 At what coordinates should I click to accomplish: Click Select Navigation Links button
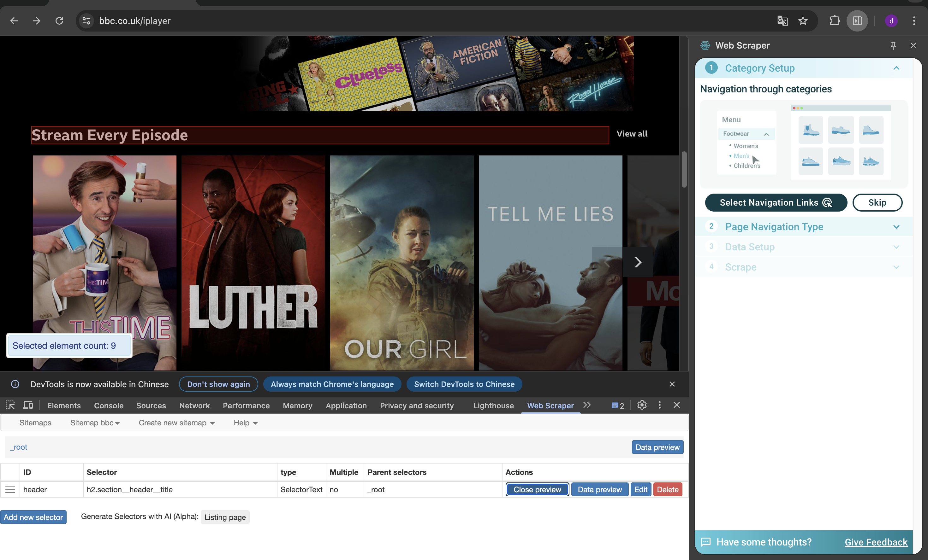[x=776, y=202]
